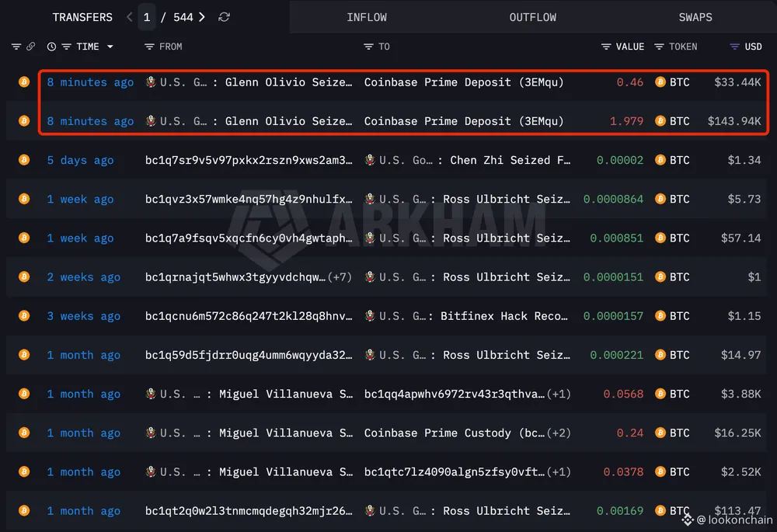This screenshot has width=777, height=532.
Task: Click the clock icon beside TIME header
Action: click(51, 47)
